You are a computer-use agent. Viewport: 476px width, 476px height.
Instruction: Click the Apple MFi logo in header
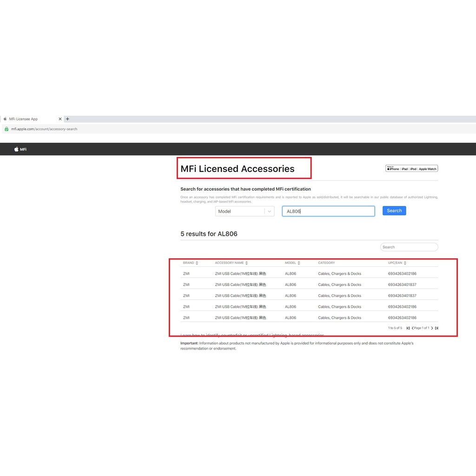(20, 149)
